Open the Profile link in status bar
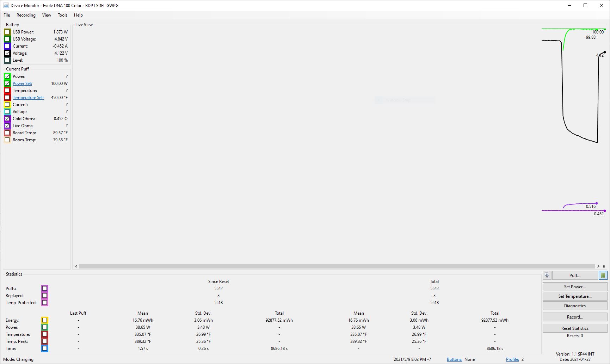This screenshot has width=610, height=364. 512,359
